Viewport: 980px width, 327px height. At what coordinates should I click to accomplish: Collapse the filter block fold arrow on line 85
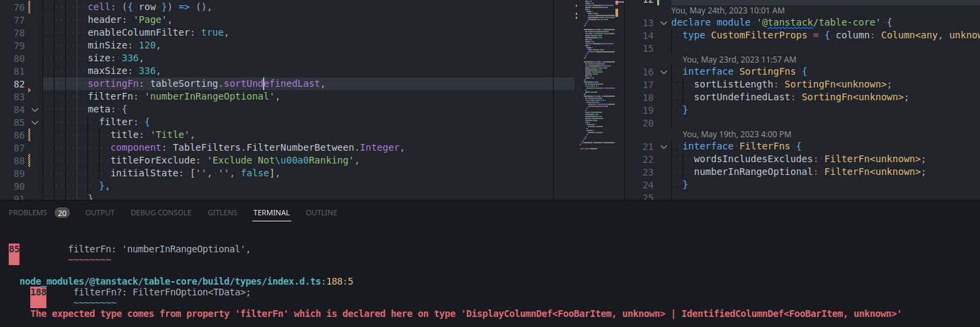point(35,122)
